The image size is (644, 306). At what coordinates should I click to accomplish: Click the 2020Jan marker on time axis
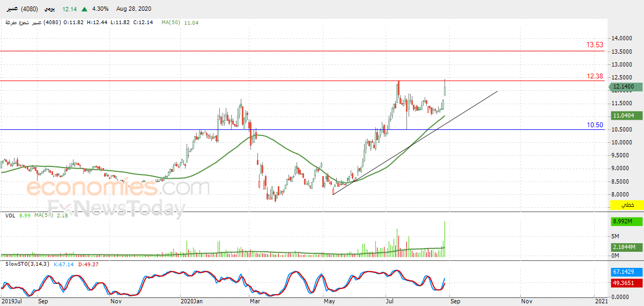[x=191, y=302]
